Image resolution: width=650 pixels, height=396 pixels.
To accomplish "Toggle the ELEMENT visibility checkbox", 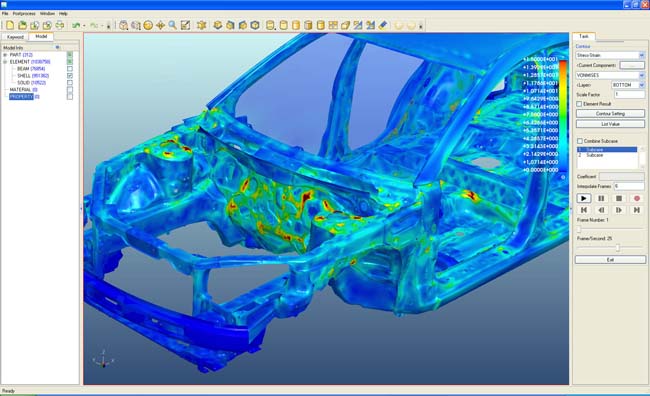I will [70, 62].
